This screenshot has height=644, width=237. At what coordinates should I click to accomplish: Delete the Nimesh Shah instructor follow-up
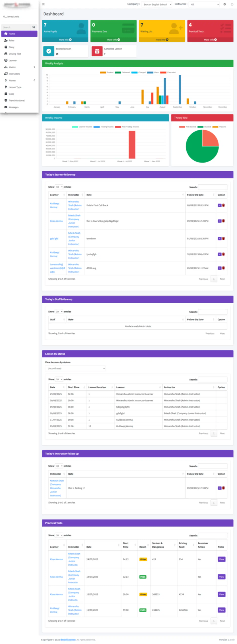(x=224, y=488)
